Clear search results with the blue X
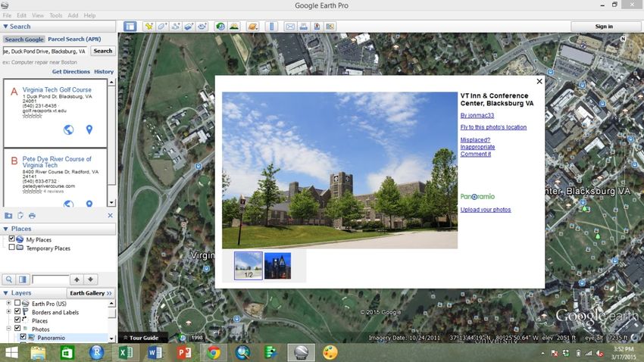Screen dimensions: 644x362 [110, 216]
